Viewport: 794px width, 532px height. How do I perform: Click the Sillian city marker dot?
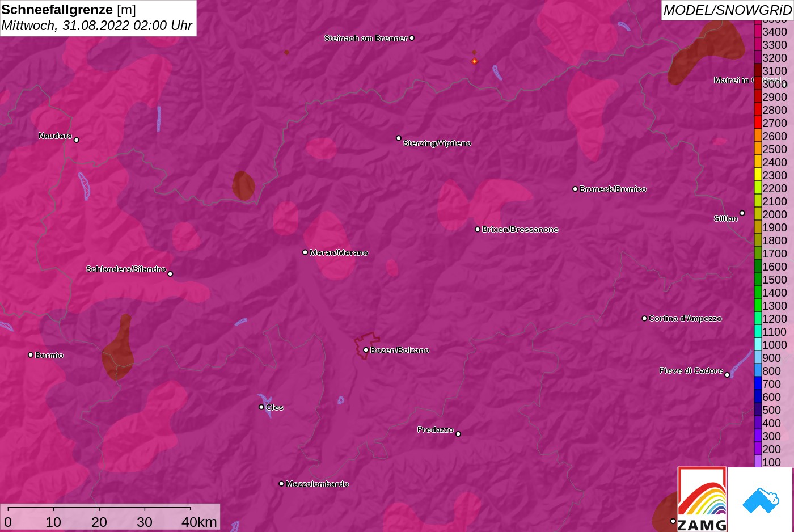742,213
